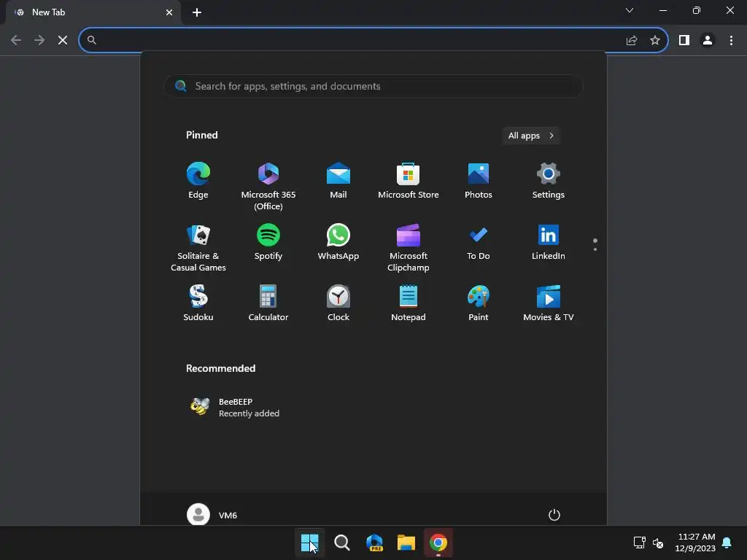The height and width of the screenshot is (560, 747).
Task: Open recommended BeeBEEP app
Action: 234,407
